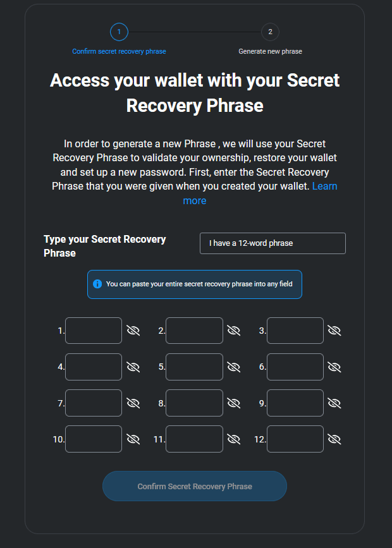This screenshot has width=392, height=548.
Task: Reveal word 3 using eye icon
Action: point(334,331)
